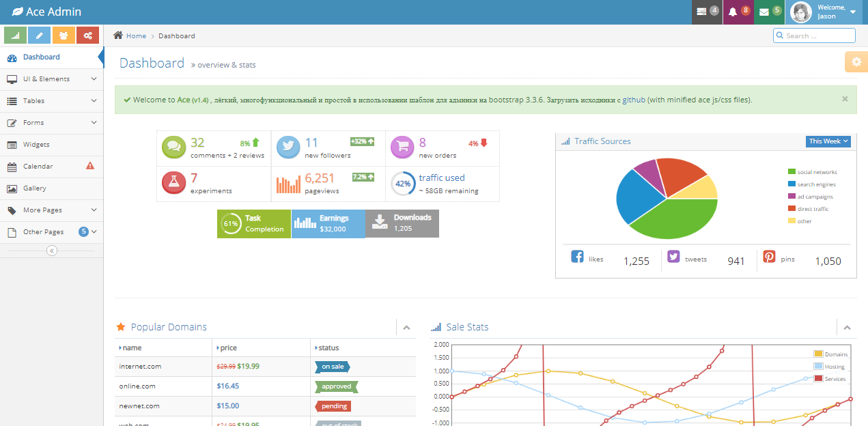Click the blue pencil shortcut button

point(40,35)
